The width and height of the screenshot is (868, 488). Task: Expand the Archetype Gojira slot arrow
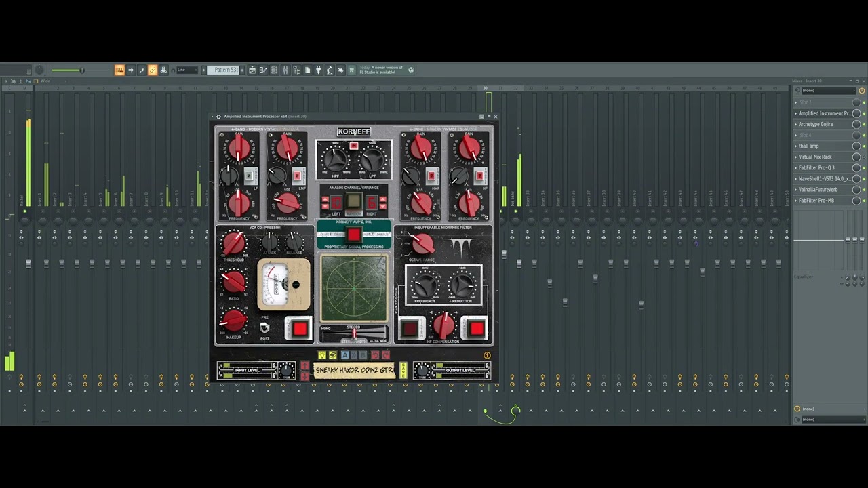(796, 124)
